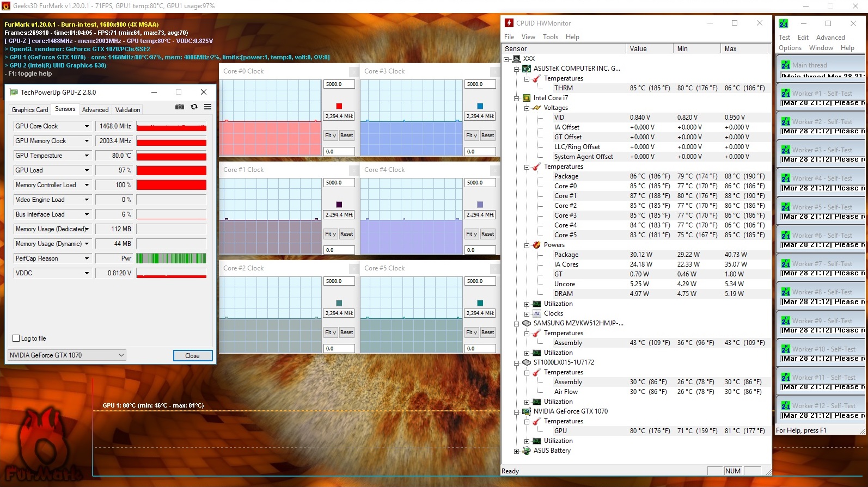Image resolution: width=868 pixels, height=487 pixels.
Task: Click the Worker #12 Self-Test window icon
Action: pos(786,405)
